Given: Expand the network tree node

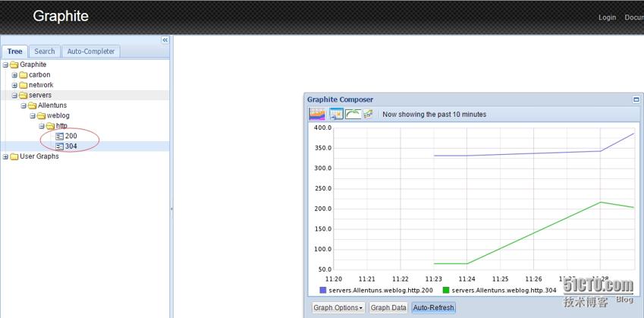Looking at the screenshot, I should 14,85.
